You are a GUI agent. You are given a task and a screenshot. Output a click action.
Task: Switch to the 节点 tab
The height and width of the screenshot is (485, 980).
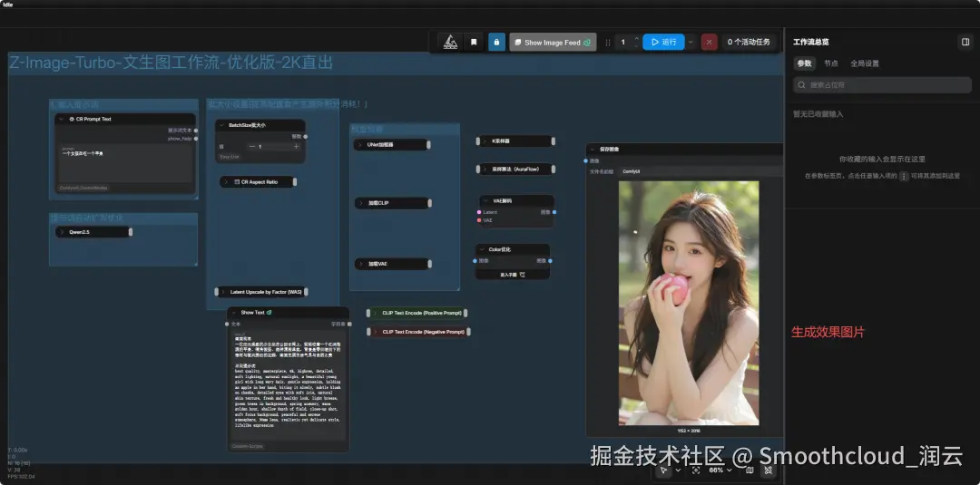[x=830, y=63]
